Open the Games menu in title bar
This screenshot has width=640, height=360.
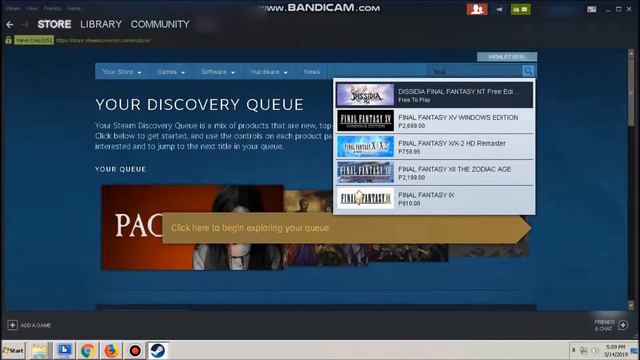point(74,8)
